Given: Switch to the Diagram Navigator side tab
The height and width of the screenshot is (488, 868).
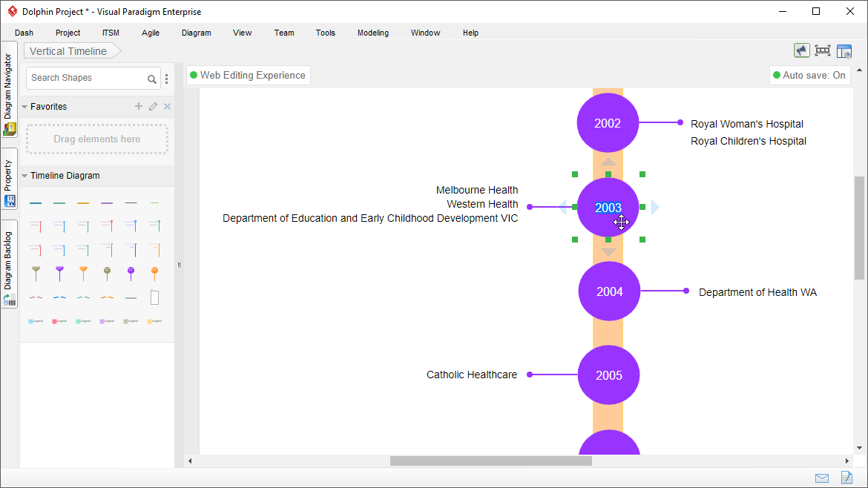Looking at the screenshot, I should coord(9,90).
